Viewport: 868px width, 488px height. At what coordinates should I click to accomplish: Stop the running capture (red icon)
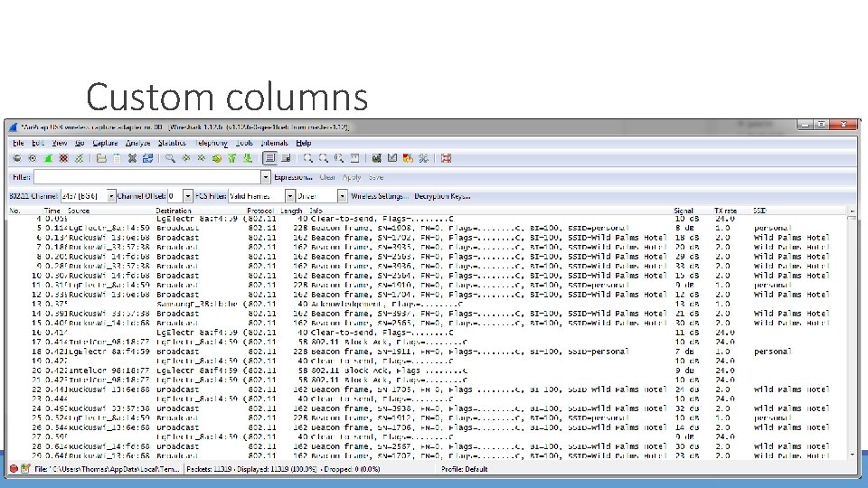[63, 158]
